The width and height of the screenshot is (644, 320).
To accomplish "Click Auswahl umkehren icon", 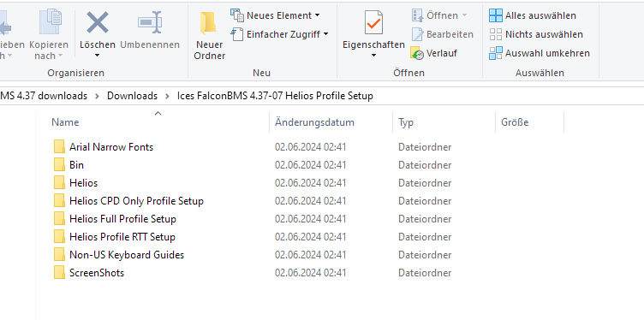I will coord(496,53).
